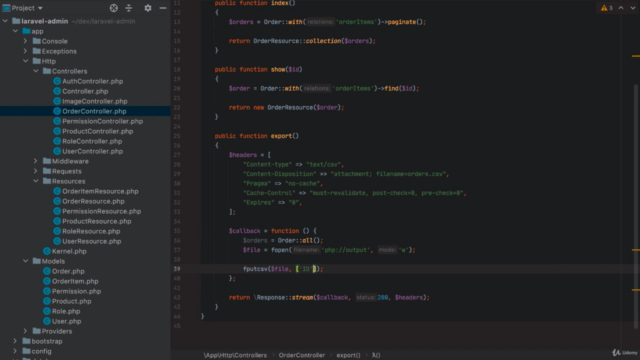The width and height of the screenshot is (640, 360).
Task: Open PermissionResource.php file
Action: (x=102, y=211)
